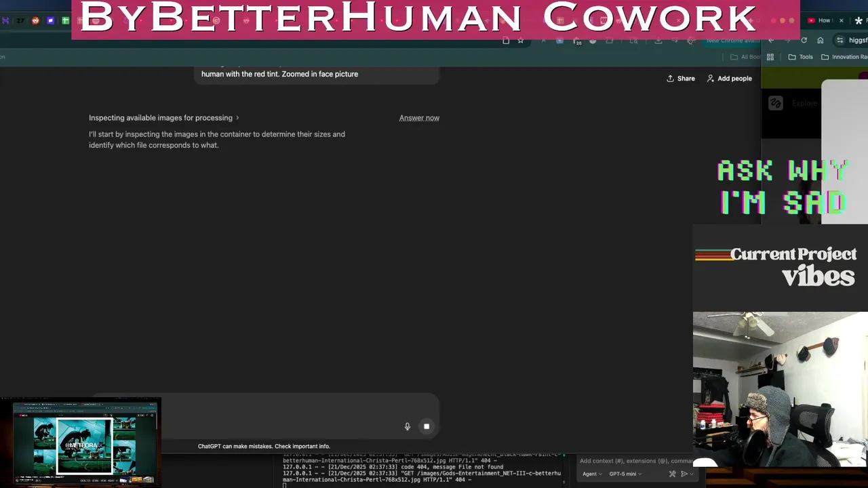Image resolution: width=868 pixels, height=488 pixels.
Task: Expand 'Inspecting available images for processing' details
Action: [164, 118]
